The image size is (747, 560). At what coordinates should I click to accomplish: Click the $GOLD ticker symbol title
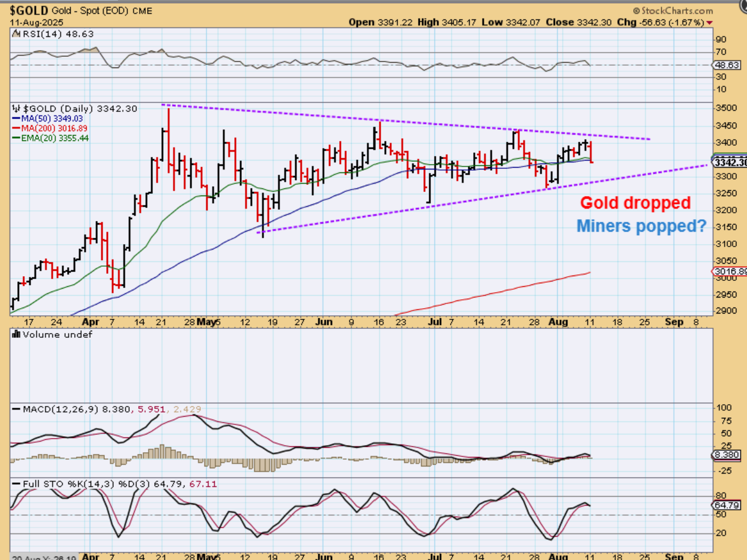coord(28,11)
